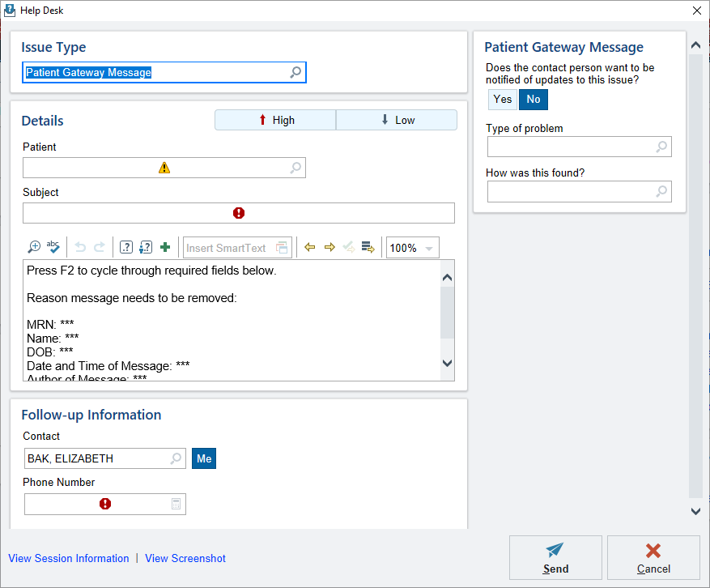
Task: Run the spell check tool
Action: point(53,248)
